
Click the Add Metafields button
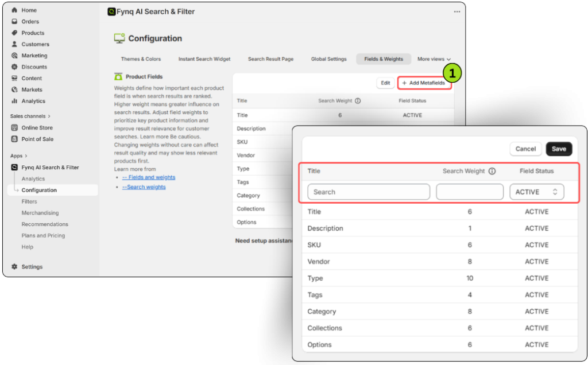(424, 83)
